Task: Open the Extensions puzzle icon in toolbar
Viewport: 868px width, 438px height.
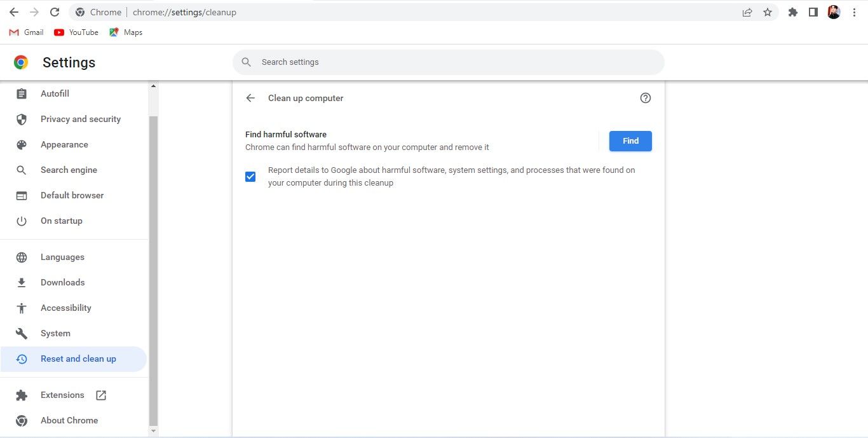Action: pyautogui.click(x=792, y=12)
